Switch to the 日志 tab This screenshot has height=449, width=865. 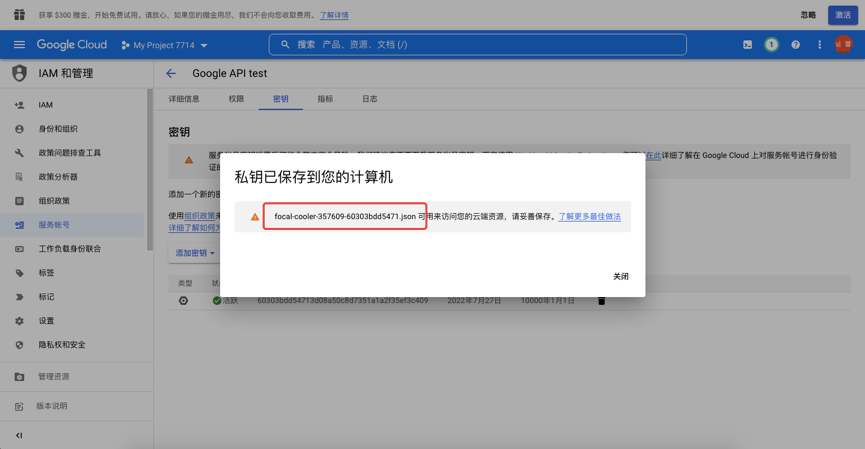pyautogui.click(x=369, y=99)
